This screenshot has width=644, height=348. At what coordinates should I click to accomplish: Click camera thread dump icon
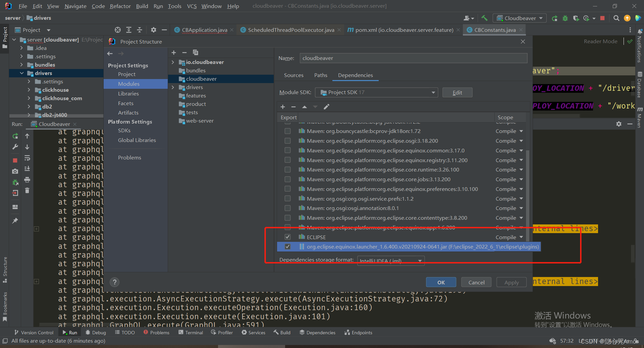point(15,171)
